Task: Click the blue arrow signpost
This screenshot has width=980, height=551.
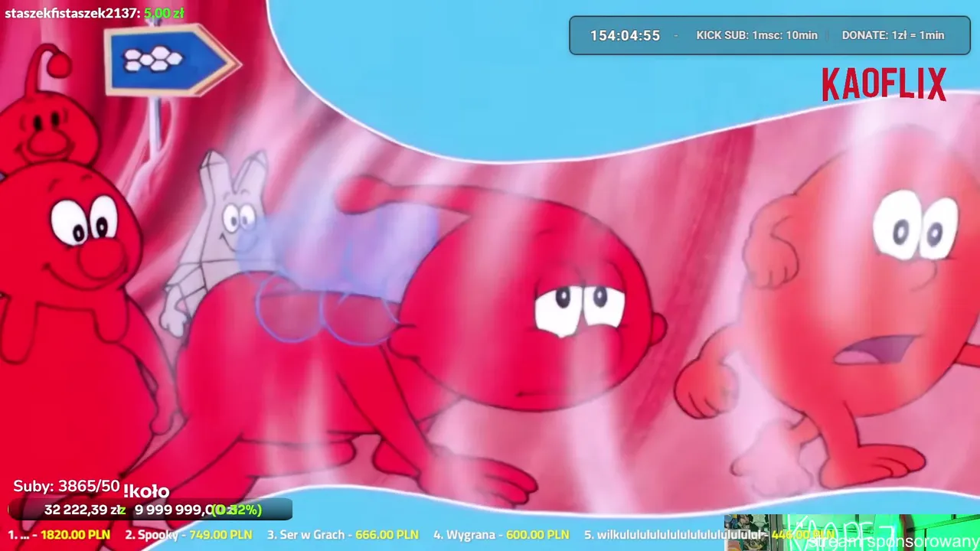Action: tap(171, 60)
